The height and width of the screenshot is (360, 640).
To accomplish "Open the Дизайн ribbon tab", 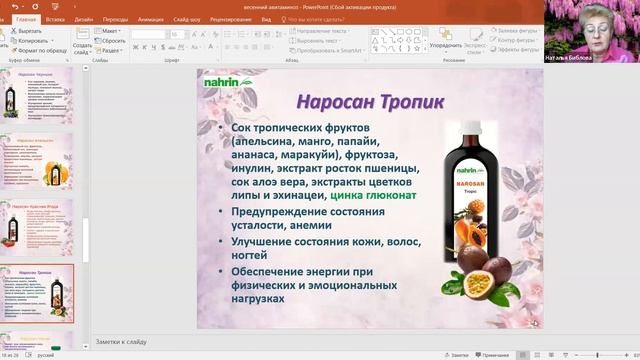I will 84,19.
